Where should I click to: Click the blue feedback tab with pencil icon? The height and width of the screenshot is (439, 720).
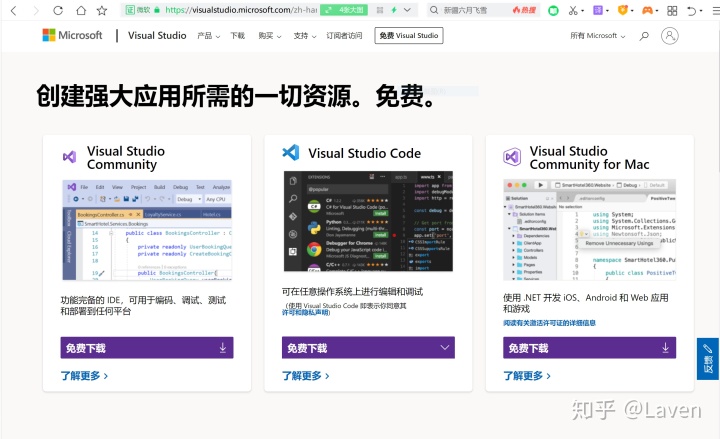(708, 359)
